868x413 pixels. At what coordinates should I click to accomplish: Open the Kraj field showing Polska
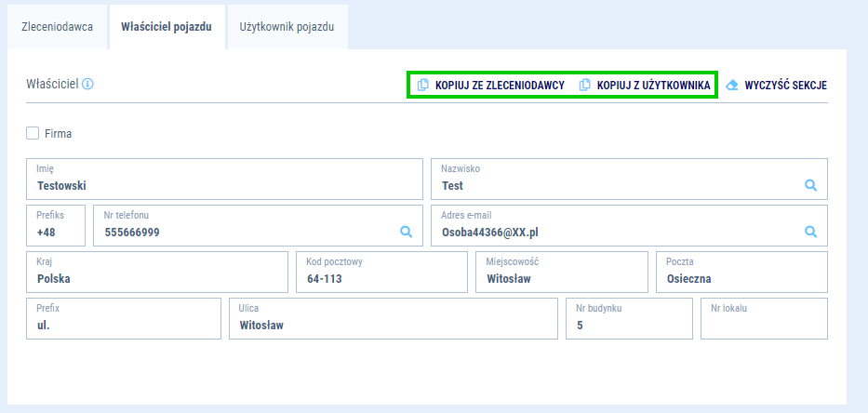pyautogui.click(x=158, y=273)
